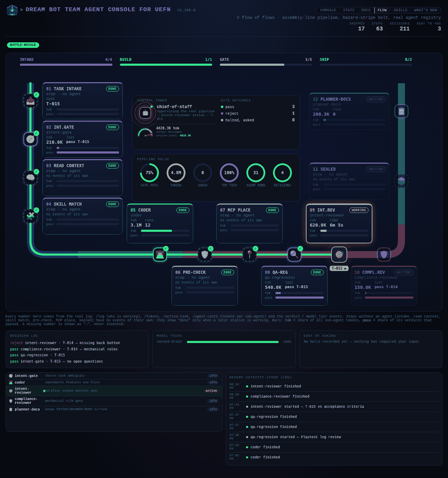Click the token gauge icon under chief-of-staff
This screenshot has height=478, width=448.
(x=145, y=133)
